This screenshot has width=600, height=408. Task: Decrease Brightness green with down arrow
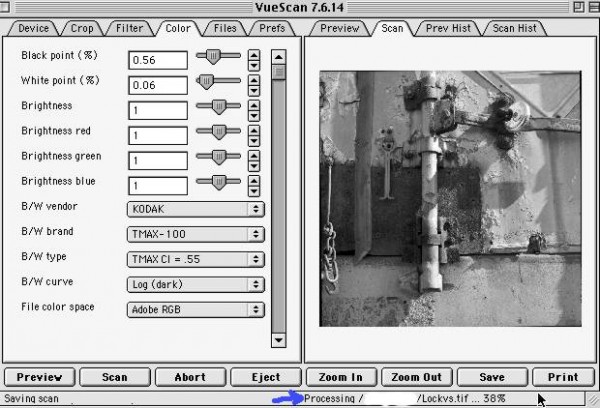254,166
